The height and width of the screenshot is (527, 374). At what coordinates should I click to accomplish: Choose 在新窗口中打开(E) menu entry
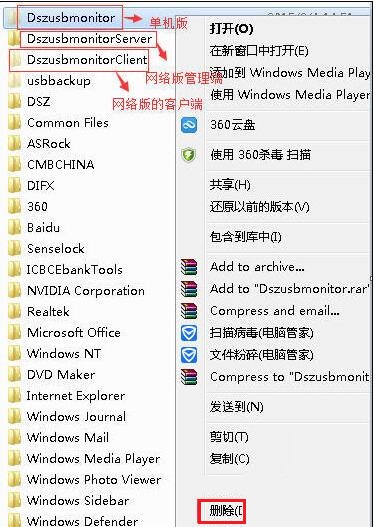pyautogui.click(x=259, y=51)
